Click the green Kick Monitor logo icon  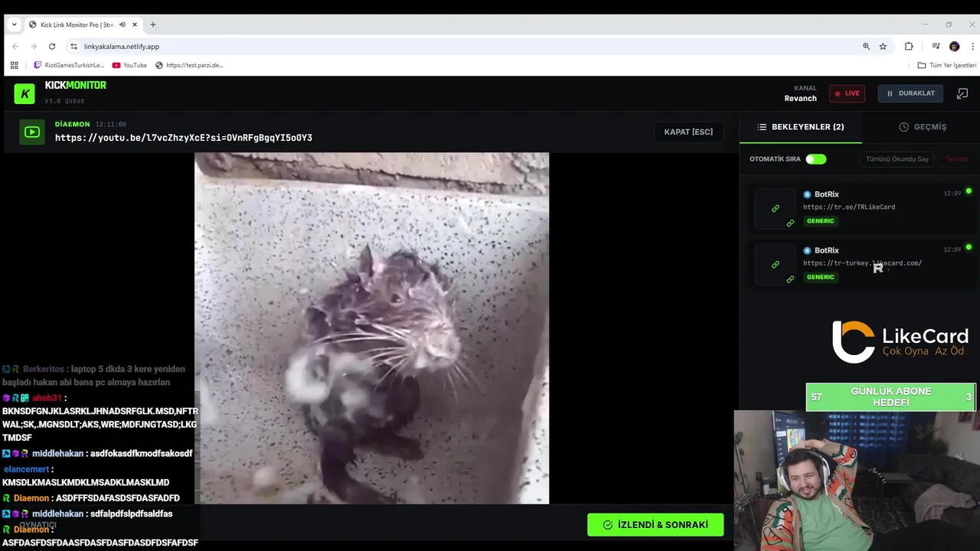24,93
